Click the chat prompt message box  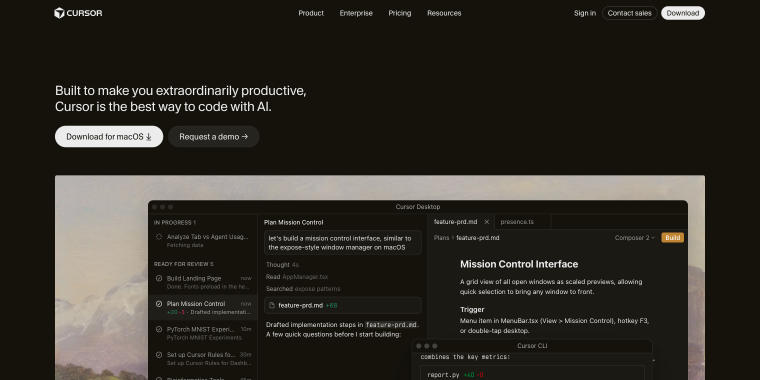343,242
